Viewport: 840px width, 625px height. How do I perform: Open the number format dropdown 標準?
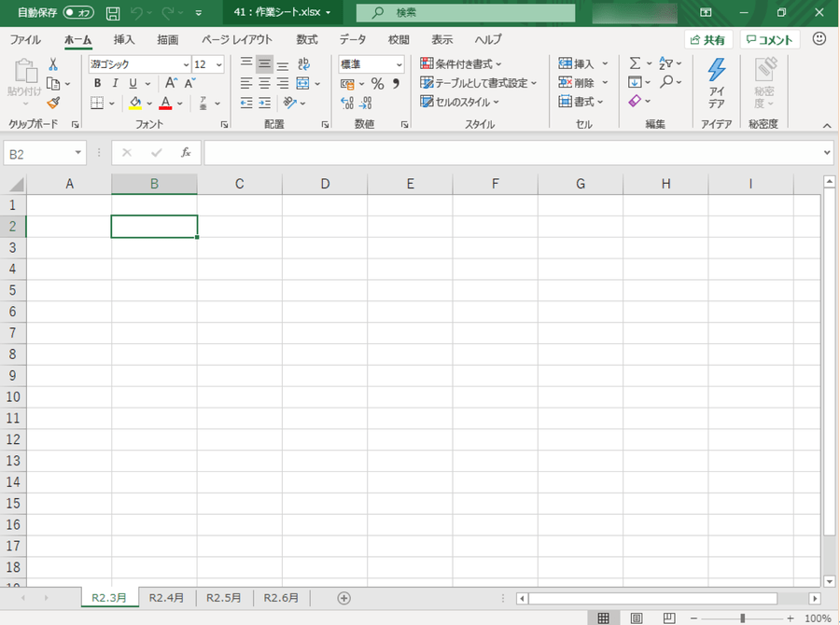399,64
